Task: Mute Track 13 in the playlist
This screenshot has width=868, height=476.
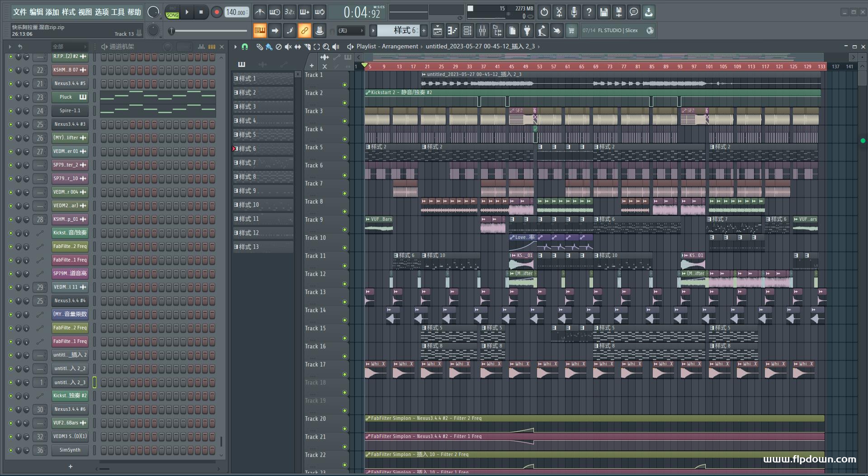Action: click(x=344, y=302)
